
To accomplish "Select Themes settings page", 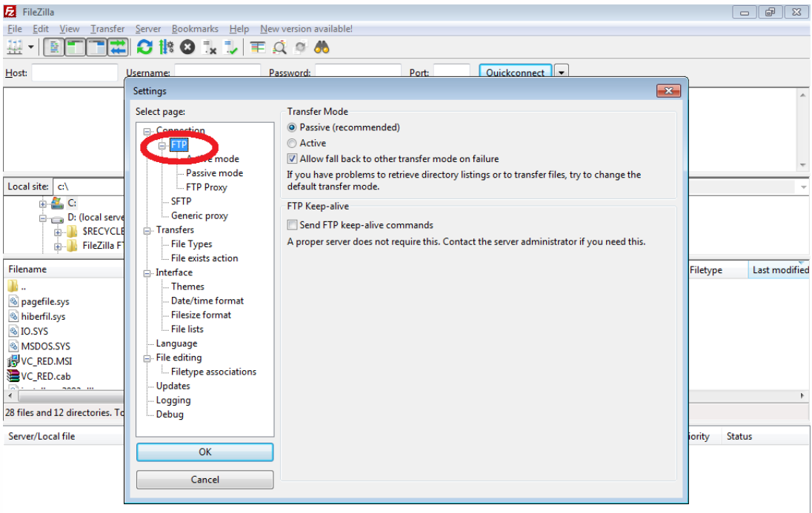I will pyautogui.click(x=187, y=286).
